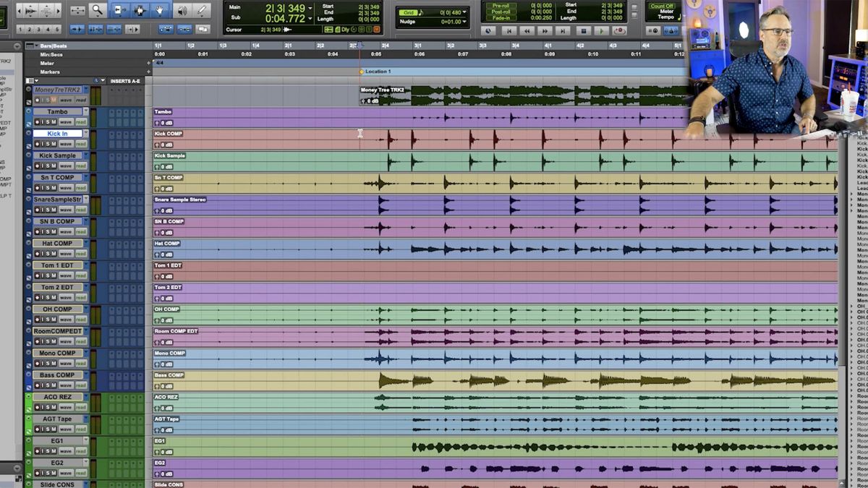
Task: Solo the Kick In track
Action: pos(47,144)
